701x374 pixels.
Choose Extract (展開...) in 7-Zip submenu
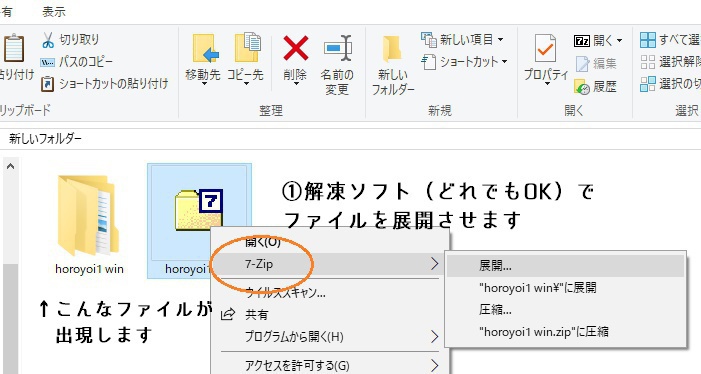click(565, 266)
